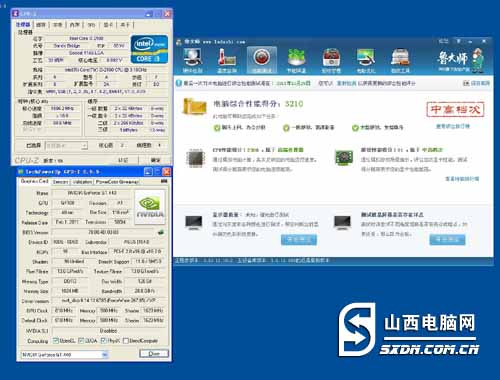
Task: Switch to the Validation tab in GPU-Z
Action: pos(82,182)
